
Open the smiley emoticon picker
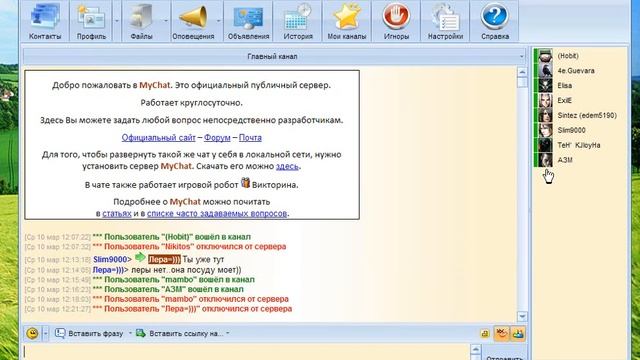coord(32,333)
